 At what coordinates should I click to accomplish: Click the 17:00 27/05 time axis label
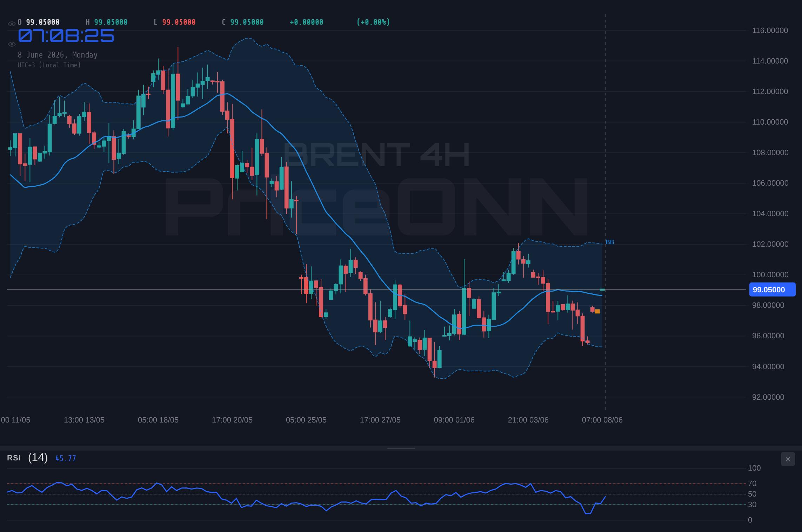[x=380, y=420]
